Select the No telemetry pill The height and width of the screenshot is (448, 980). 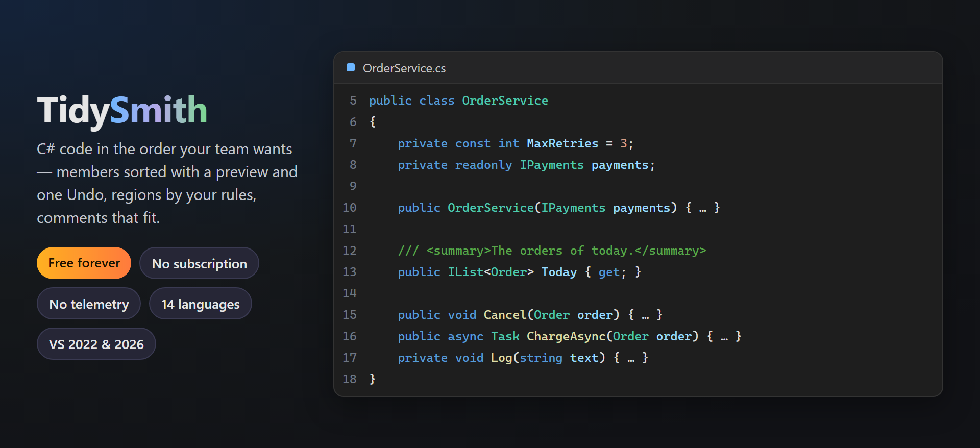[89, 304]
